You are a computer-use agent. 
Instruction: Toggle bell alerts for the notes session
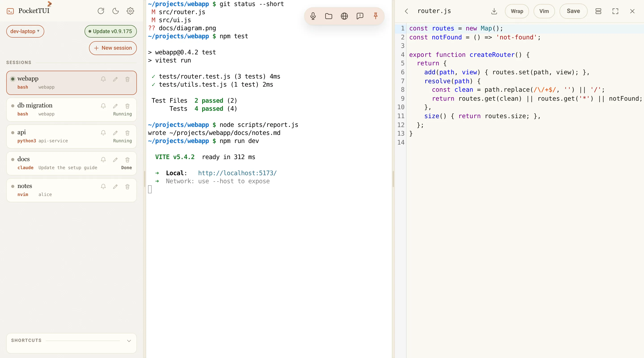(x=103, y=187)
